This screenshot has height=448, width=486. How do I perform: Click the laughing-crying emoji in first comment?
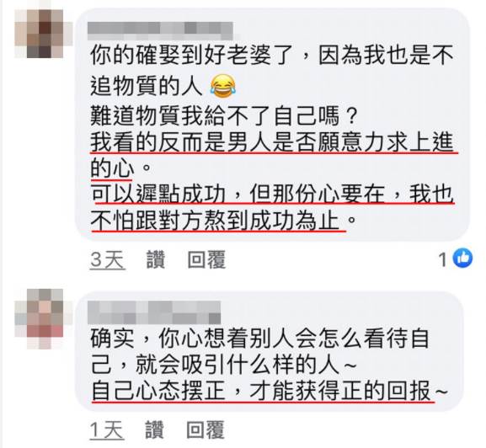pyautogui.click(x=223, y=86)
